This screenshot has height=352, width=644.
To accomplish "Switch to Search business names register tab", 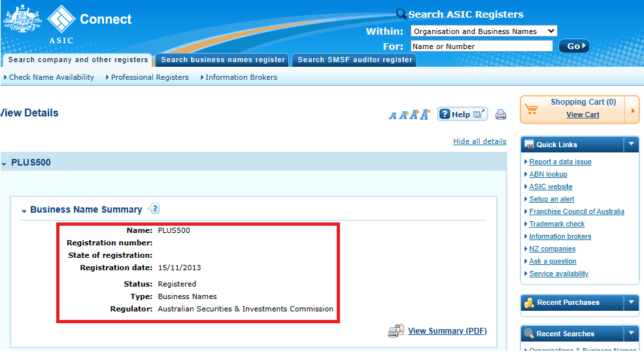I will [222, 60].
